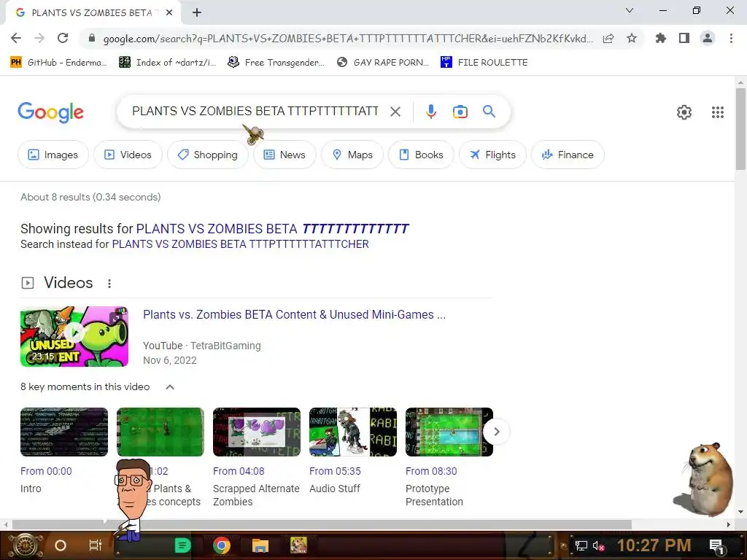Open a new browser tab

point(197,13)
